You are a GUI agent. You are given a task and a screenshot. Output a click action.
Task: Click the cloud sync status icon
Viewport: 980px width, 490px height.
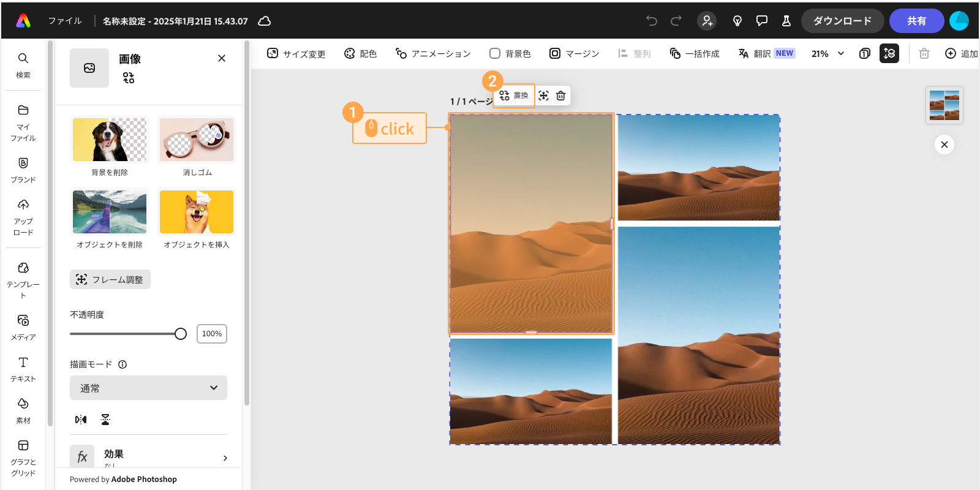(265, 21)
